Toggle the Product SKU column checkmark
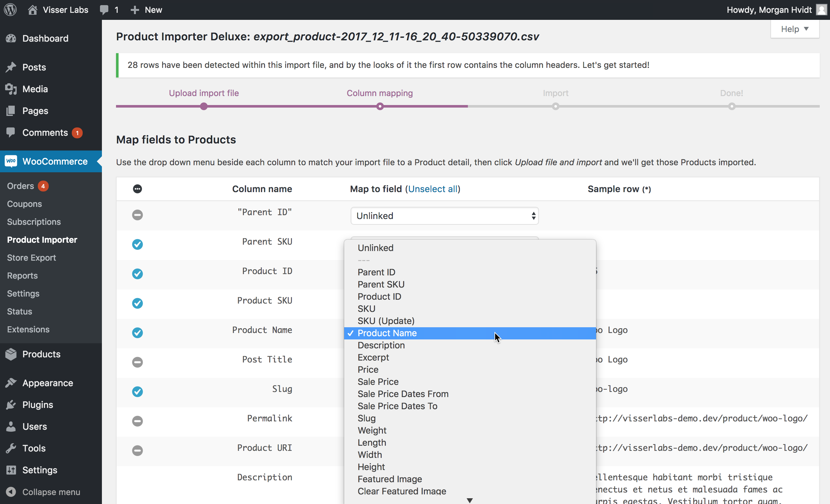The height and width of the screenshot is (504, 830). click(137, 303)
